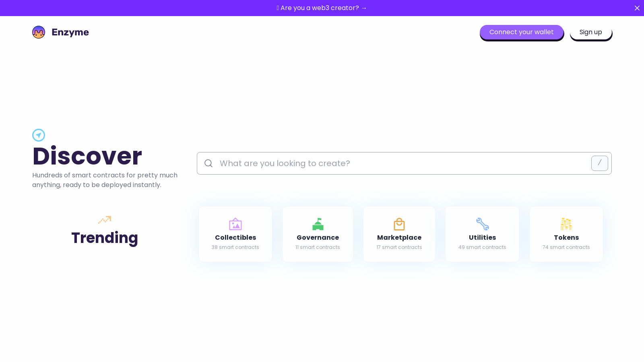Open the Utilities category title
Viewport: 644px width, 362px height.
[x=482, y=237]
